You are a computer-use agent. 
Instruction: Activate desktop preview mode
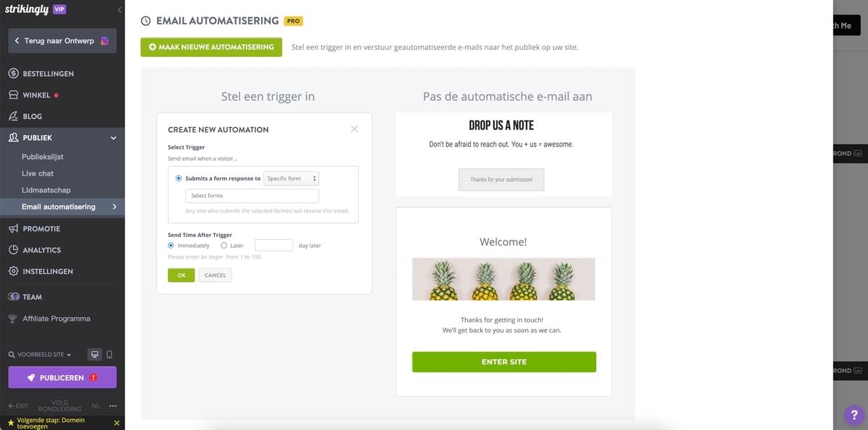pyautogui.click(x=93, y=354)
